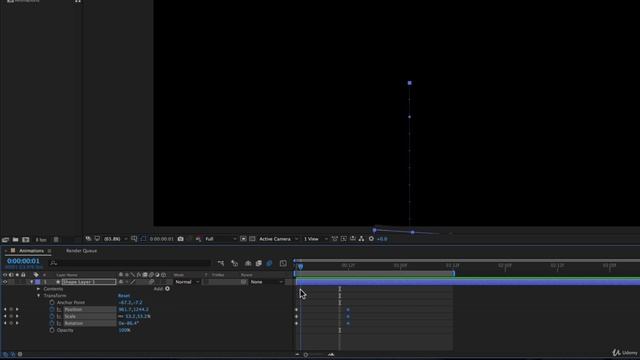Add Position keyframe at current time diamond
The width and height of the screenshot is (640, 360).
tap(11, 309)
